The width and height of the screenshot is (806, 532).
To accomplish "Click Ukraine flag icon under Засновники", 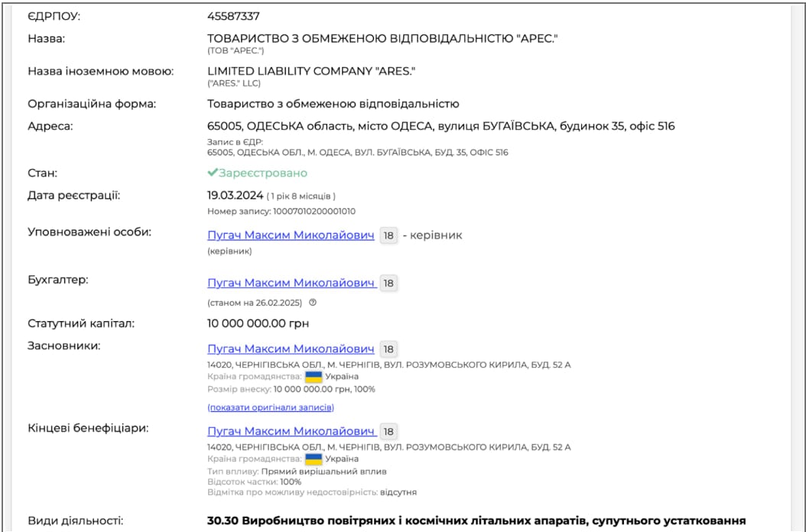I will point(314,377).
